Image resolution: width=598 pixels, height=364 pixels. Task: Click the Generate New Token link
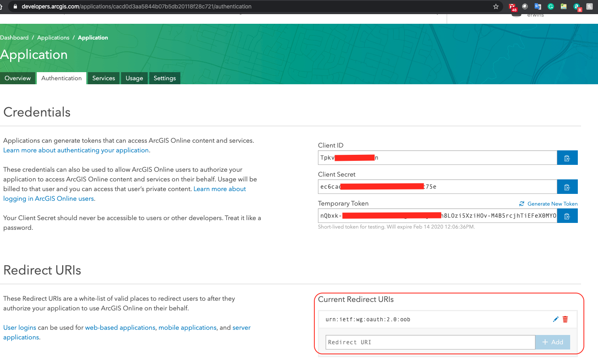pos(552,204)
